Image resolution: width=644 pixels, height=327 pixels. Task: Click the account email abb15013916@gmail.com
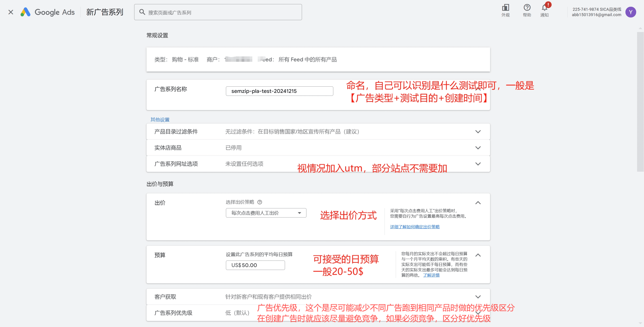click(596, 15)
